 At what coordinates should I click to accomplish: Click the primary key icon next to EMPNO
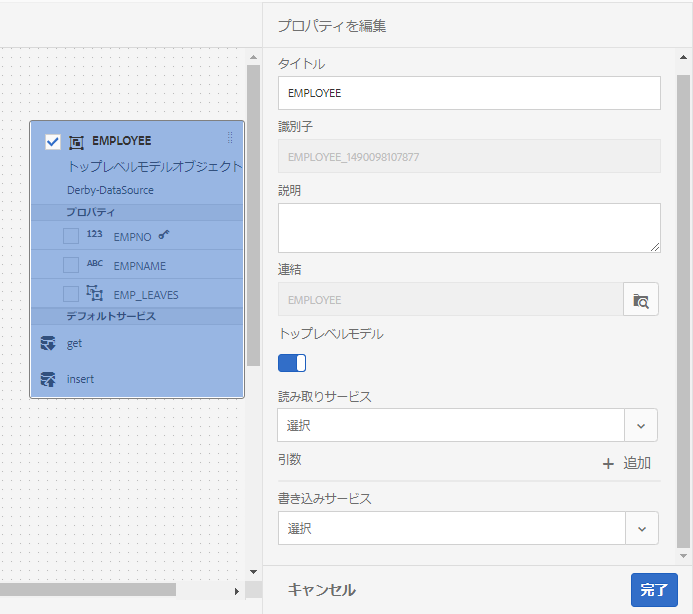(164, 234)
